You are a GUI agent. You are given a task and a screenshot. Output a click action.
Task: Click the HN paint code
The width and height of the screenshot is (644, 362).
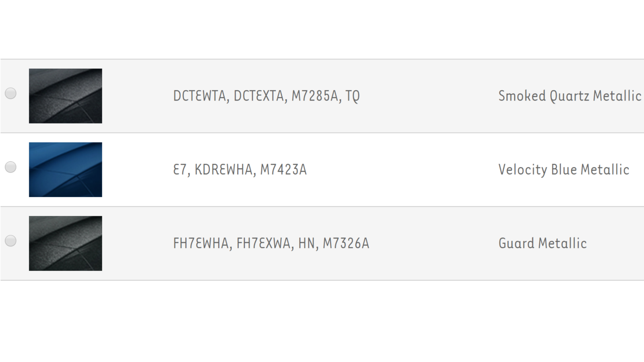click(x=307, y=243)
